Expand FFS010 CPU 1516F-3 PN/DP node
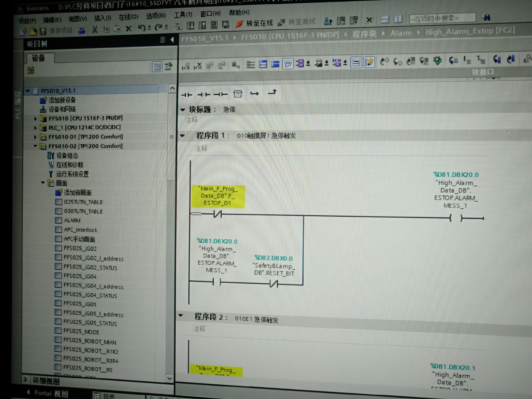 [35, 119]
